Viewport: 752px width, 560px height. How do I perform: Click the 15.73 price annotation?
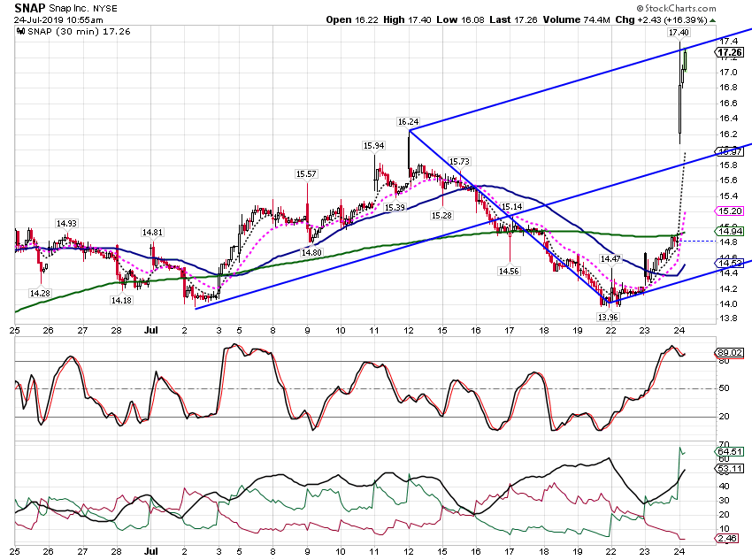[x=459, y=162]
